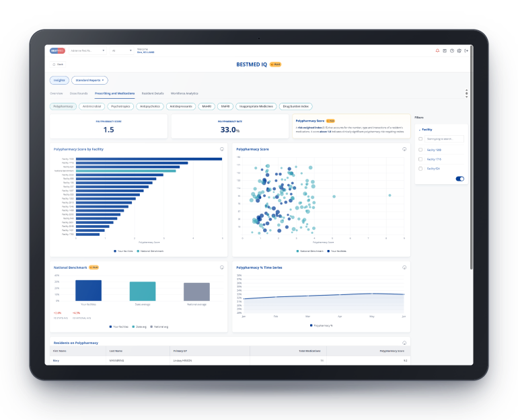Select the Antipsychotics pill button
The height and width of the screenshot is (420, 518).
coord(149,106)
